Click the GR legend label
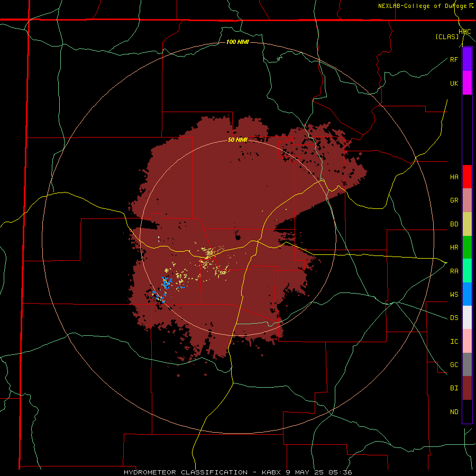 (454, 200)
